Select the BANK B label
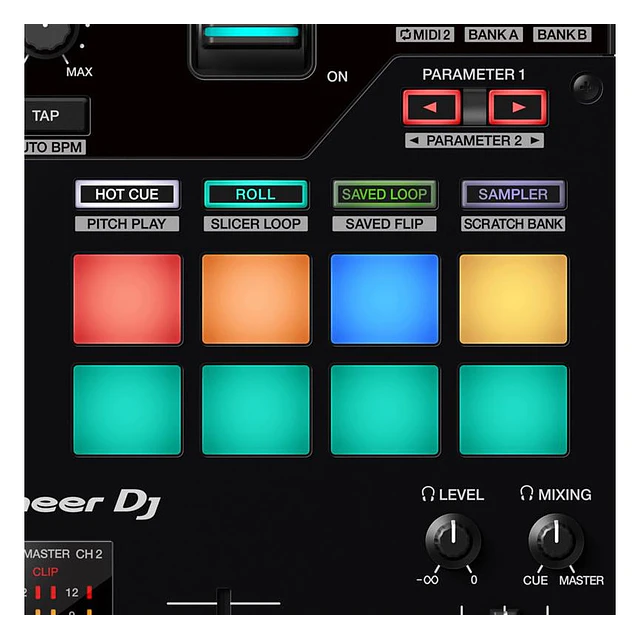This screenshot has height=640, width=640. [561, 35]
